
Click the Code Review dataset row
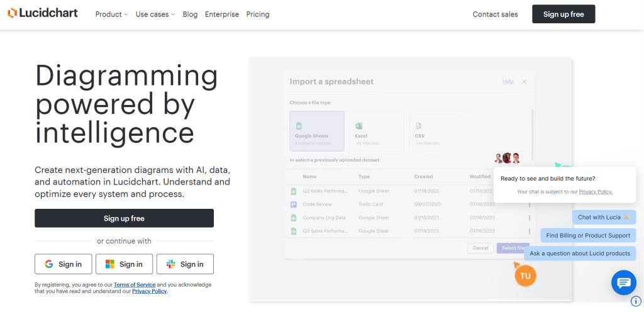pyautogui.click(x=410, y=204)
